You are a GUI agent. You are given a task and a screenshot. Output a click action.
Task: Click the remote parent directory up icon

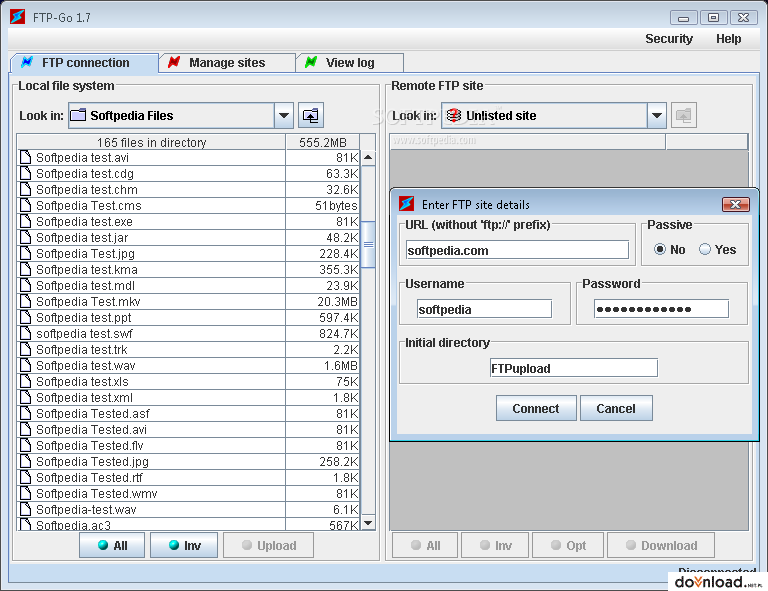coord(684,116)
